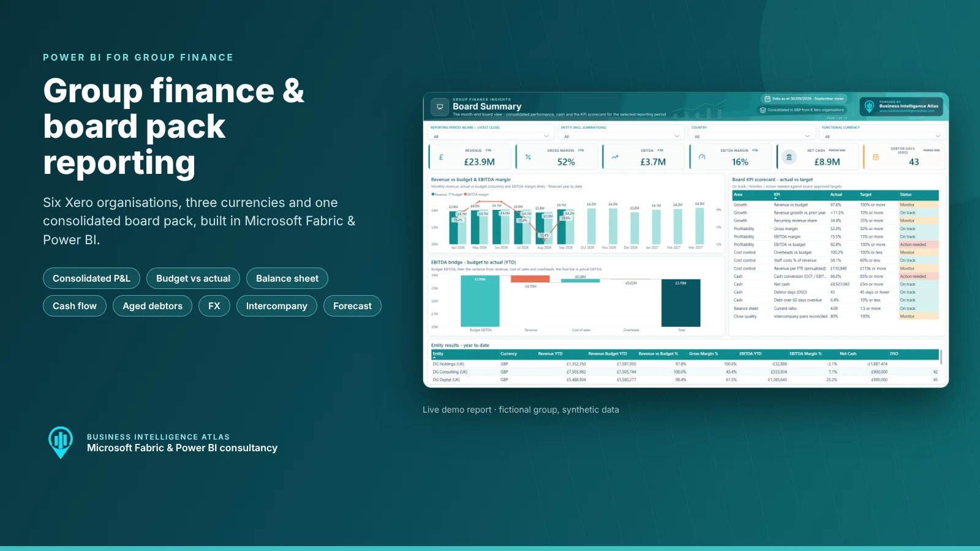Click the Staff costs % of revenue row
Screen dimensions: 980x551
pos(835,261)
